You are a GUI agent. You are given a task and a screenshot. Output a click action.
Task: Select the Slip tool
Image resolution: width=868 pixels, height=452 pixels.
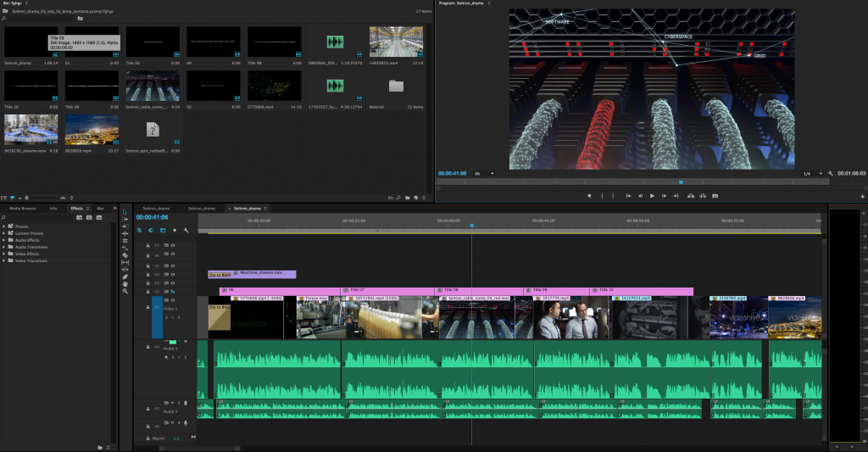pyautogui.click(x=125, y=263)
